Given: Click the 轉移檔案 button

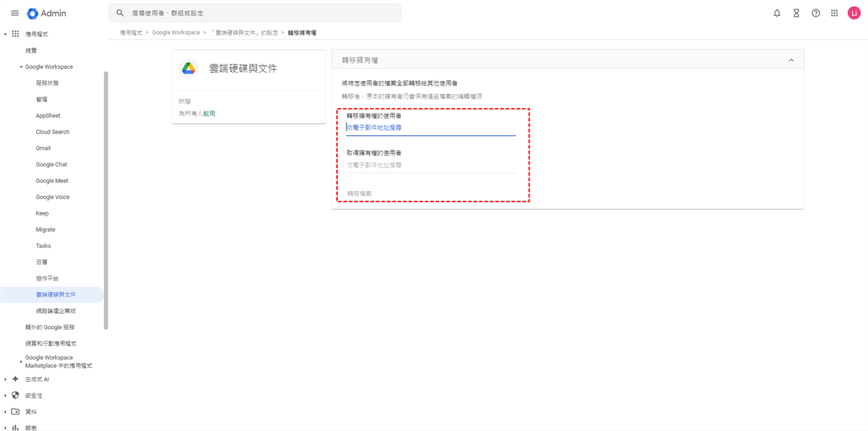Looking at the screenshot, I should [359, 193].
